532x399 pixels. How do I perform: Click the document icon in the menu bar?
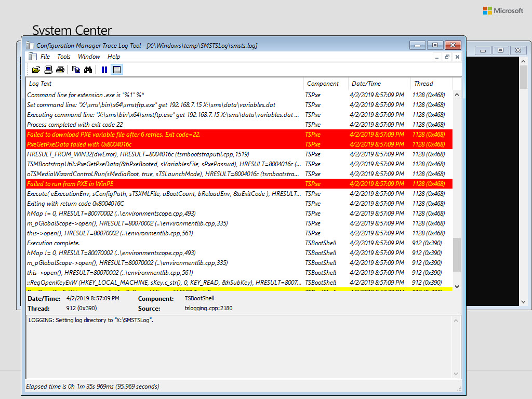[x=33, y=57]
